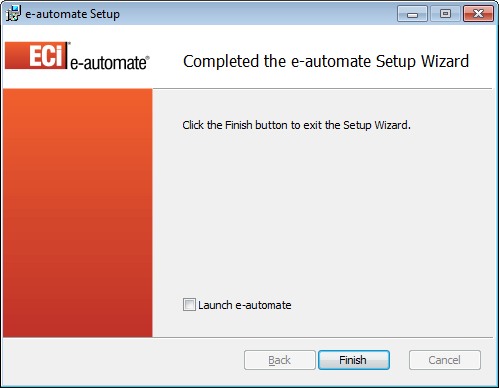Click the greyed-out Cancel button
499x388 pixels.
pyautogui.click(x=445, y=360)
